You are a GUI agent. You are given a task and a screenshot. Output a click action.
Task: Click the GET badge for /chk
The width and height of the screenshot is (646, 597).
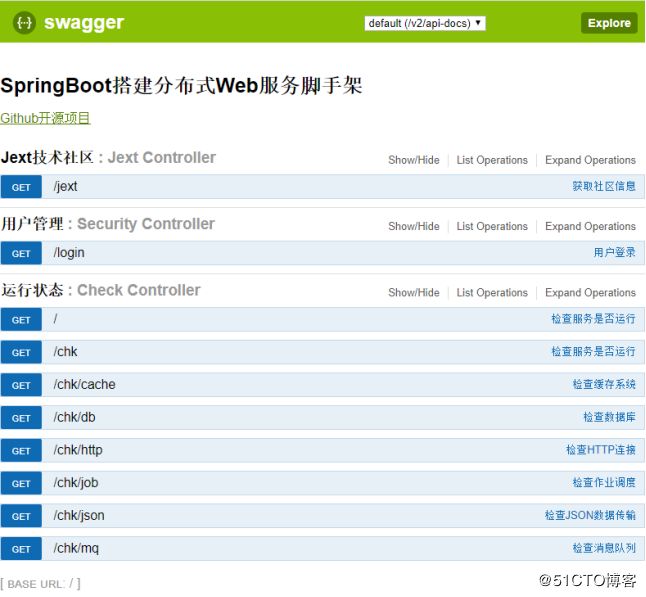point(21,352)
